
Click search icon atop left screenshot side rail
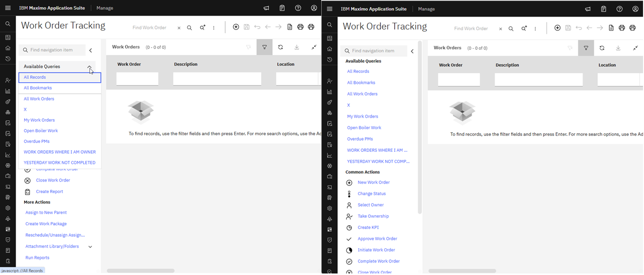click(x=8, y=24)
